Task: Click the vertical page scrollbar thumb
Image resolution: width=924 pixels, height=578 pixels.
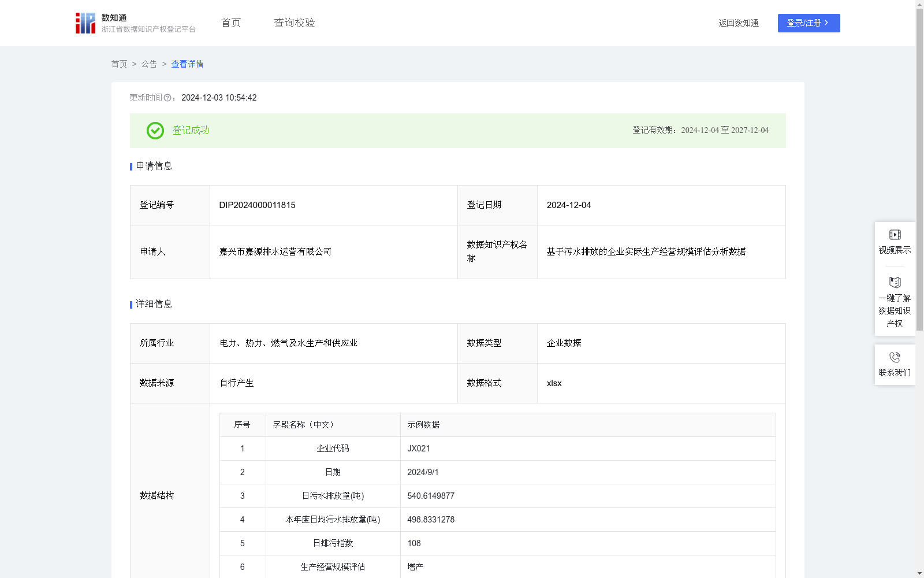Action: pos(919,169)
